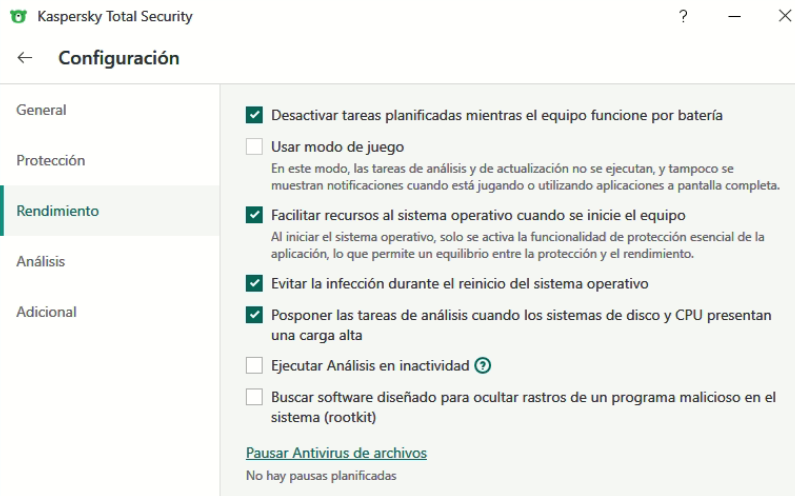The image size is (795, 496).
Task: Click the Kaspersky logo icon in title bar
Action: (18, 17)
